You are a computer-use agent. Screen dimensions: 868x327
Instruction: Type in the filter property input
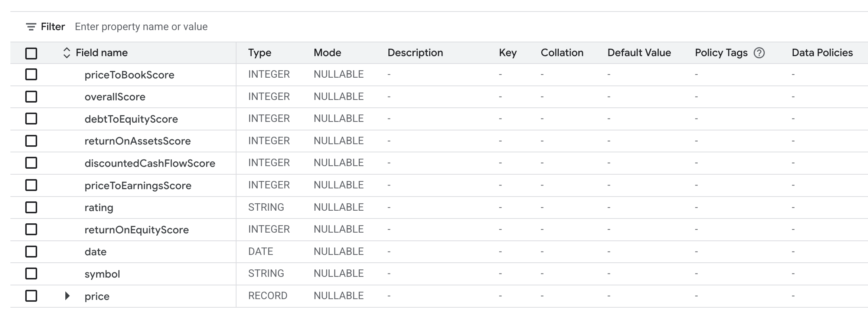coord(141,27)
